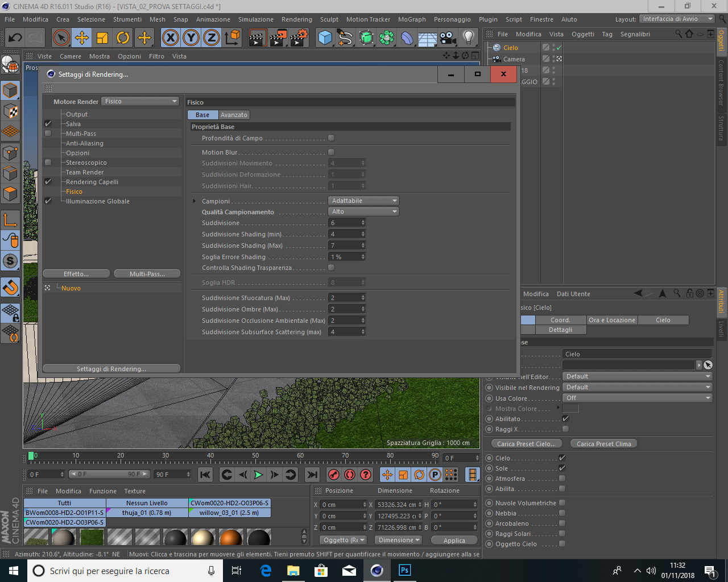The height and width of the screenshot is (582, 728).
Task: Click the Autokeying icon
Action: pyautogui.click(x=350, y=475)
